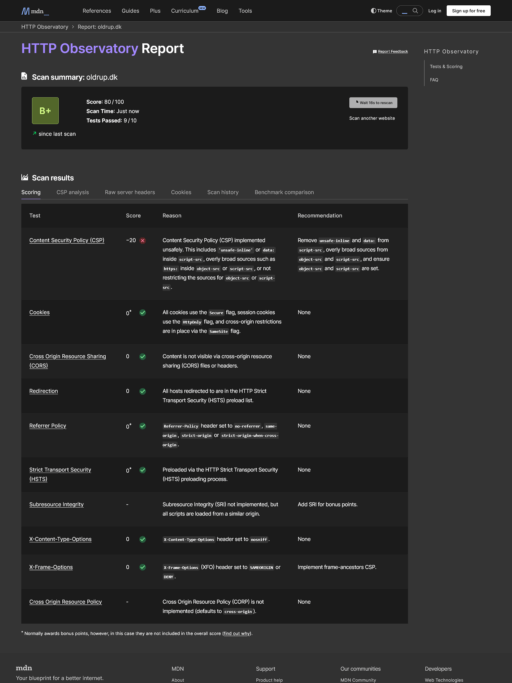Click green check in Referrer Policy row

[x=142, y=426]
